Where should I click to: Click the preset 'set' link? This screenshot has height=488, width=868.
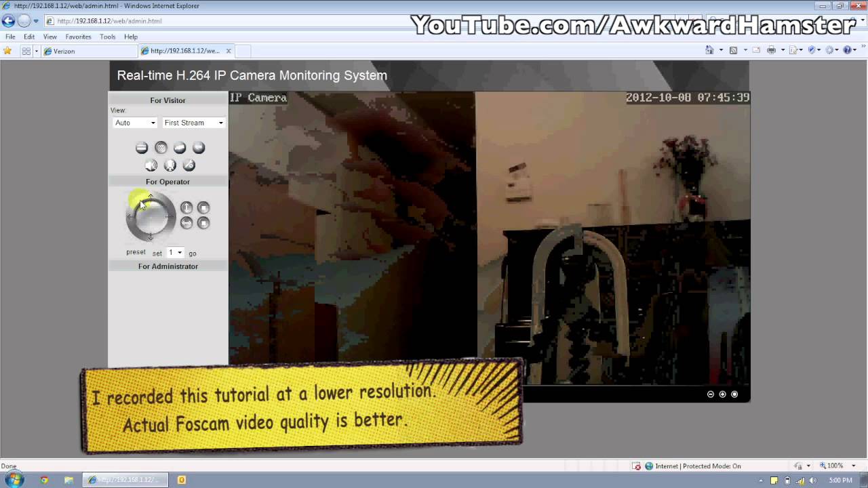(157, 253)
